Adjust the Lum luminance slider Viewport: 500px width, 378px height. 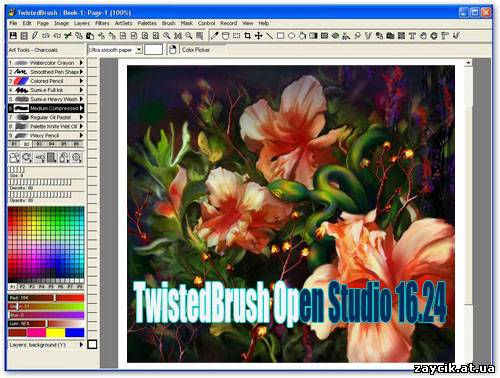click(46, 323)
